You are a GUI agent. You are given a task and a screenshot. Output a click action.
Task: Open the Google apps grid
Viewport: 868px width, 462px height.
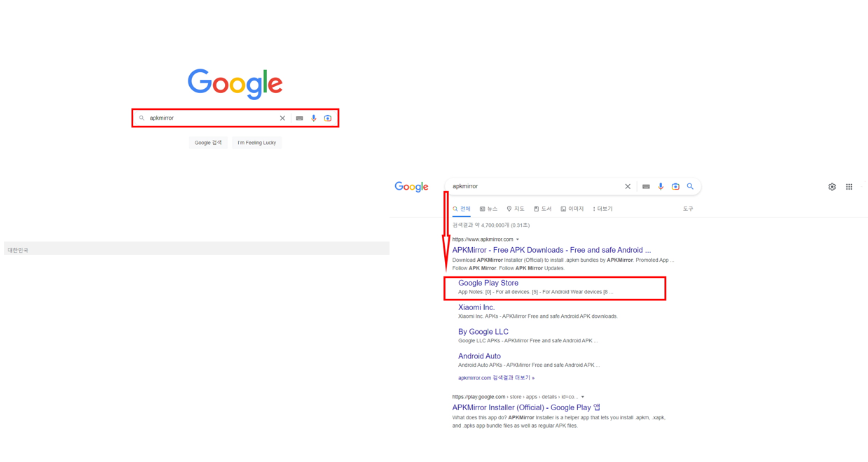coord(849,187)
